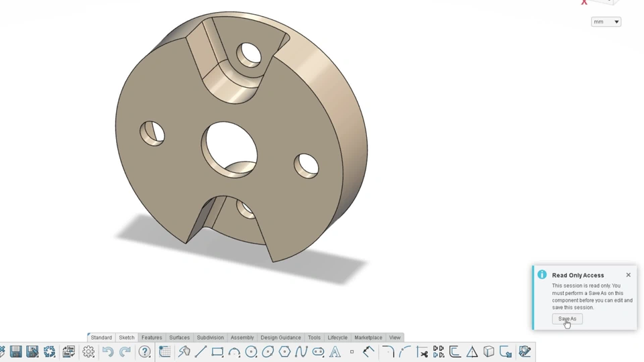Screen dimensions: 644x362
Task: Click the red X axis label of the orientation triad
Action: click(x=584, y=3)
